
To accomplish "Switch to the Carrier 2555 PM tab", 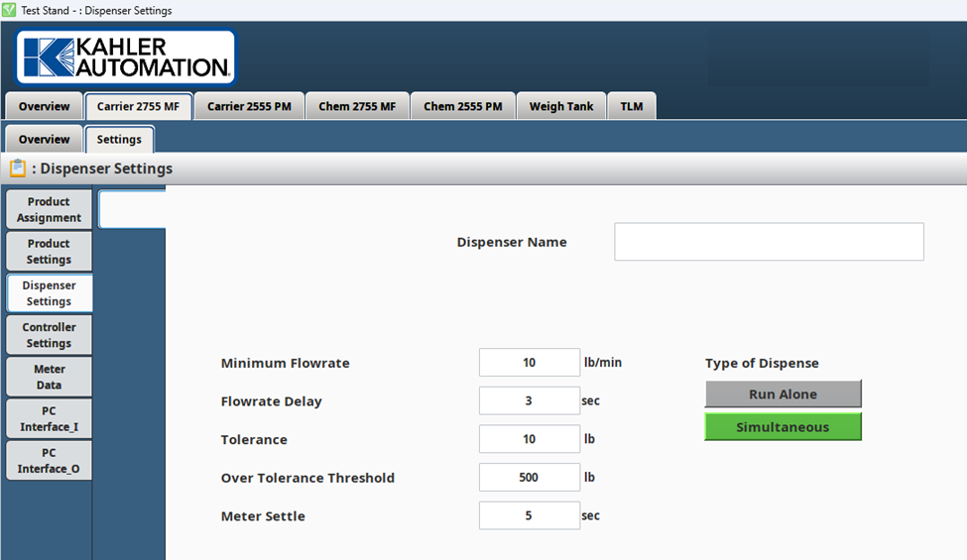I will [x=249, y=106].
